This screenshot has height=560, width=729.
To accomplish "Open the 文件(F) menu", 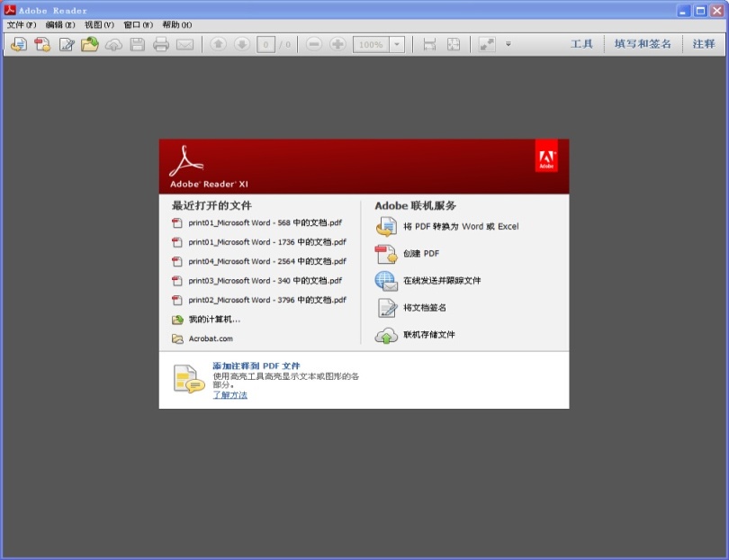I will 22,24.
